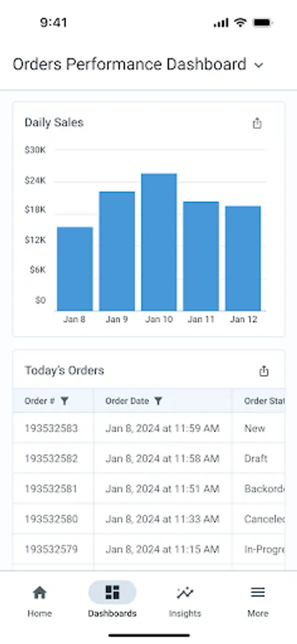Click the Backordered status cell
The height and width of the screenshot is (644, 297).
(259, 489)
